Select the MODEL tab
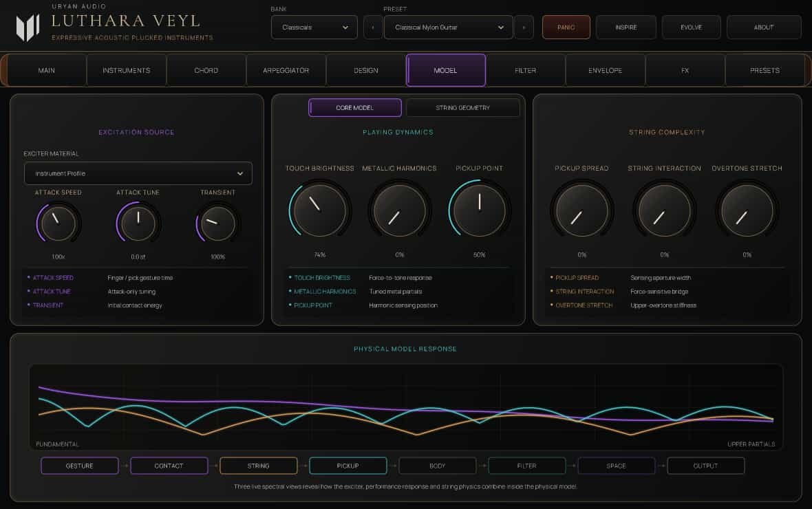The image size is (812, 509). pos(445,70)
